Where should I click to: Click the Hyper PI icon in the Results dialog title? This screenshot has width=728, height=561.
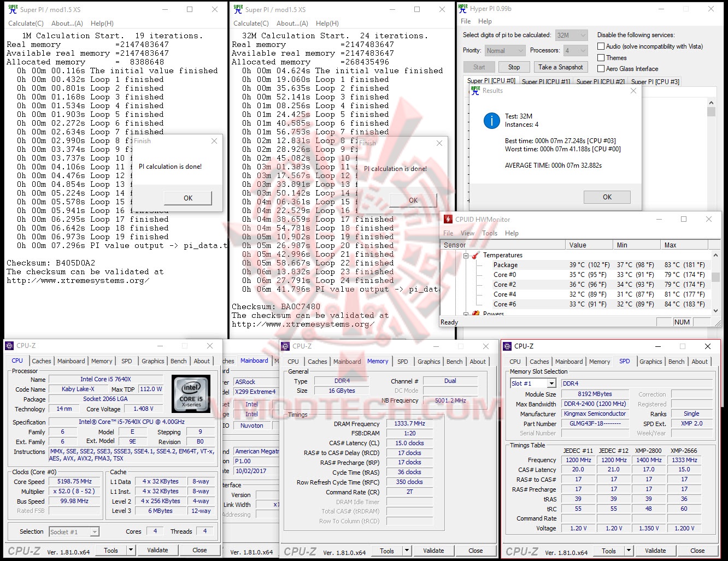click(x=475, y=91)
